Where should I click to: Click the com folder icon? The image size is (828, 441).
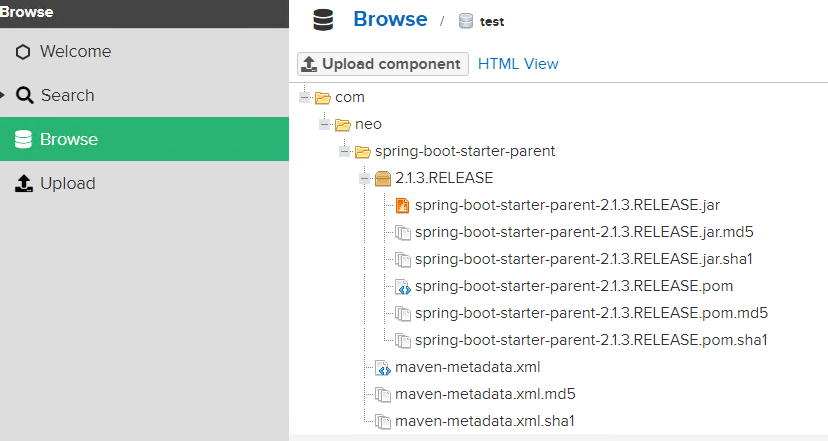tap(323, 98)
